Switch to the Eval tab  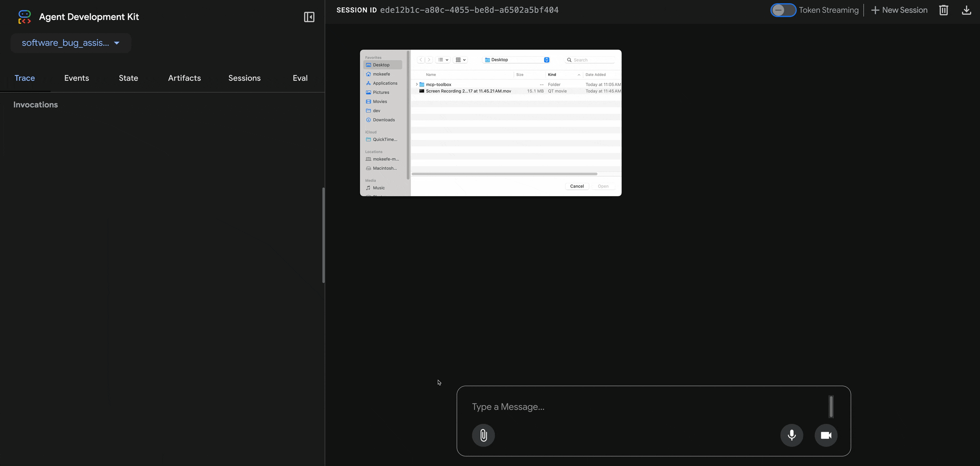pos(300,78)
